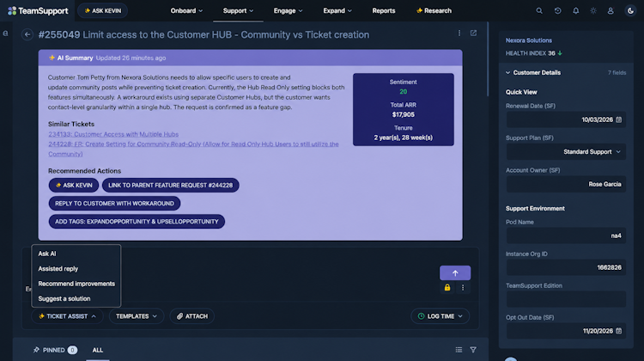Click the Health Index 36 indicator
Viewport: 644px width, 361px height.
(533, 53)
